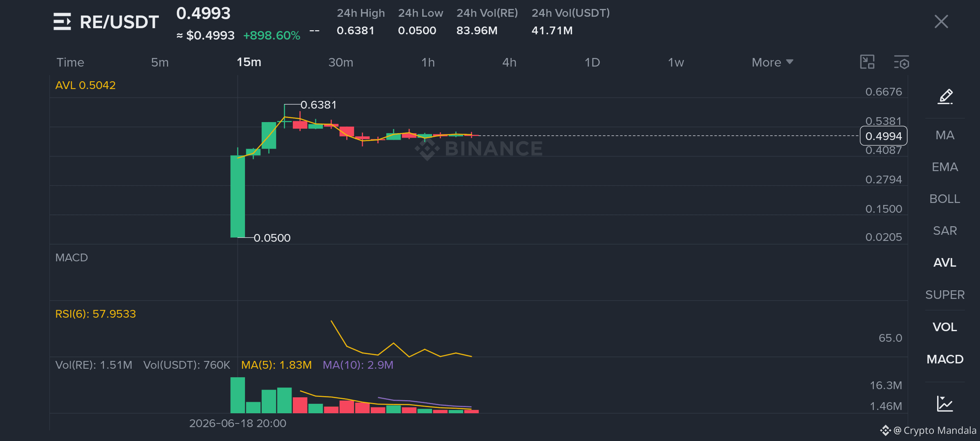The height and width of the screenshot is (441, 980).
Task: Click the AVL 0.5042 legend label
Action: pos(85,85)
